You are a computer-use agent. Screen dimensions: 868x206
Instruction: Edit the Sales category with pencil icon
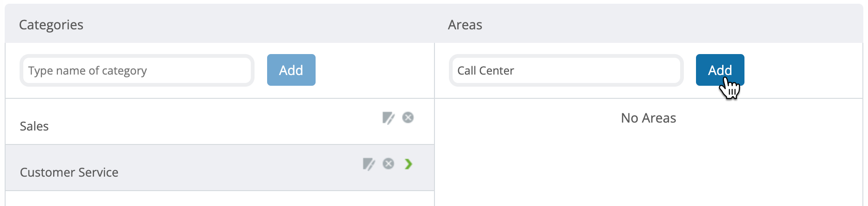coord(388,118)
